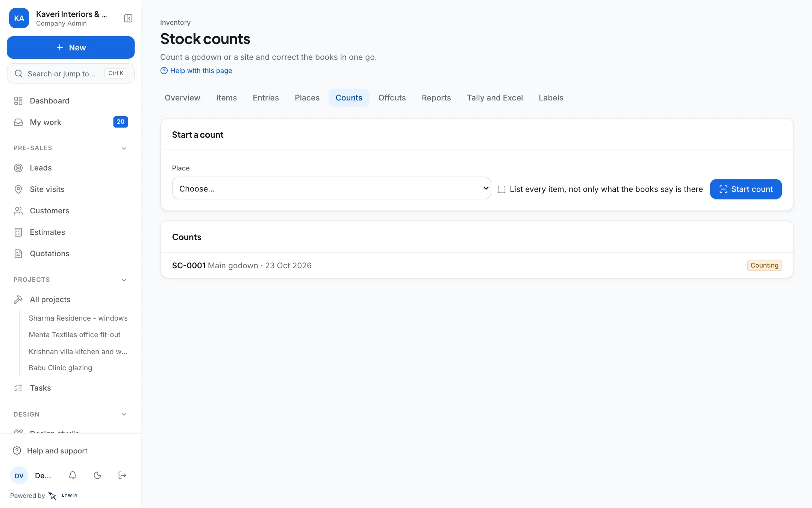Select the Offcuts tab
This screenshot has height=508, width=812.
392,98
